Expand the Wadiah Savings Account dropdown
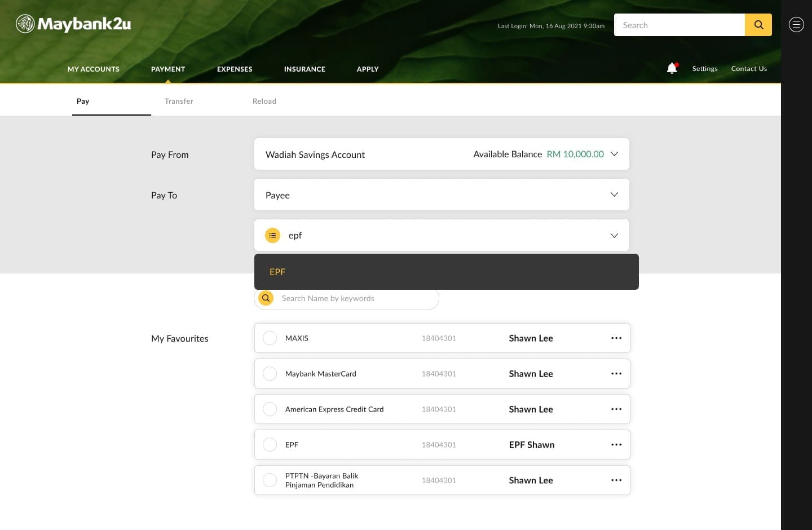The width and height of the screenshot is (812, 530). 614,153
